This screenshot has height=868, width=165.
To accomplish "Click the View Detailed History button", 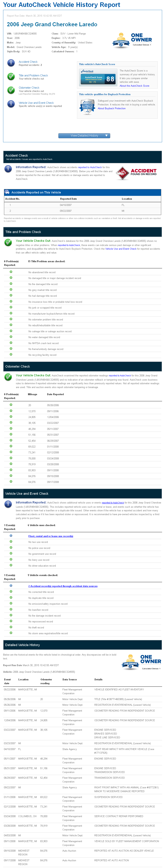I will pos(84,136).
